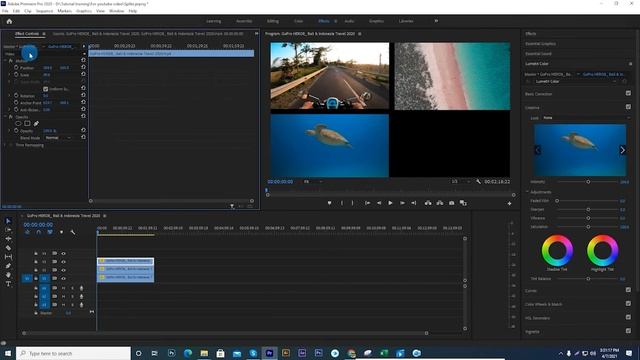Play the sequence in Program monitor
The image size is (640, 360).
[390, 203]
